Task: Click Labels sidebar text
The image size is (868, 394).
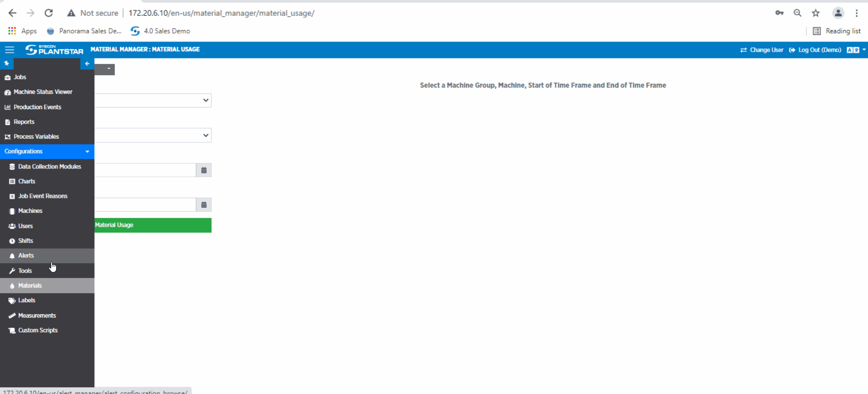Action: [27, 300]
